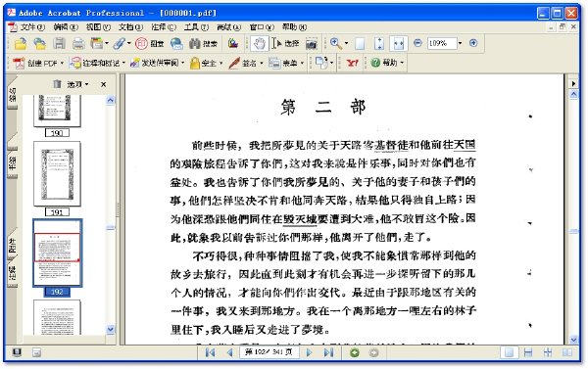
Task: Click the email globe icon
Action: 176,44
